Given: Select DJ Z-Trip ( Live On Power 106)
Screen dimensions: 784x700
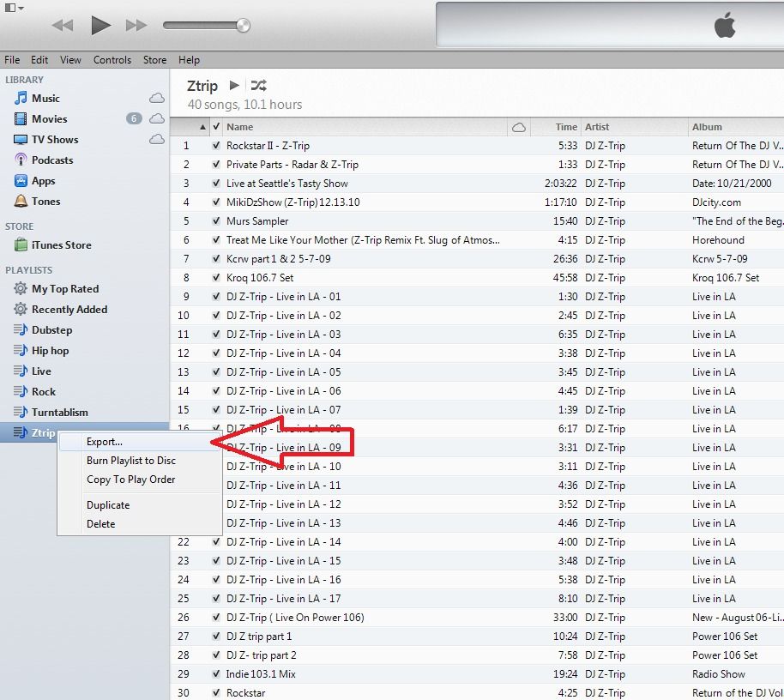Looking at the screenshot, I should click(x=295, y=618).
